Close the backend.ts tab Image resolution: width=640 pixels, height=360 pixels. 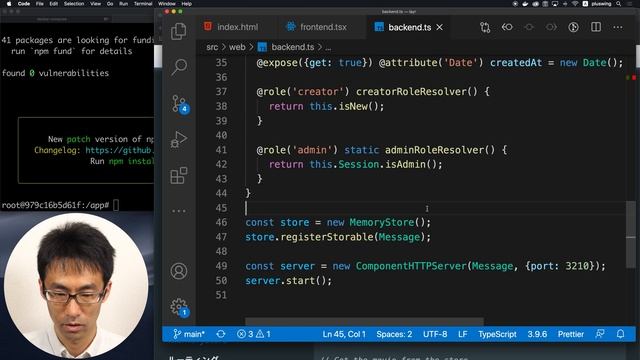click(440, 27)
